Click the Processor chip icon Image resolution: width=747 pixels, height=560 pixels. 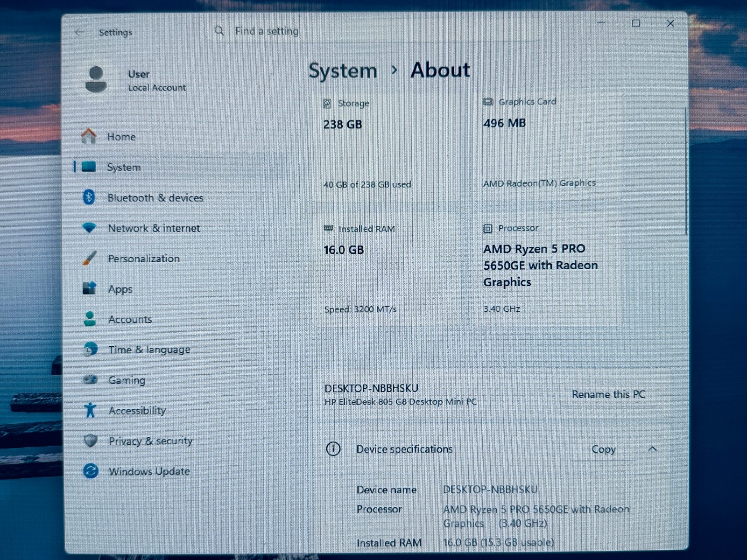(488, 228)
